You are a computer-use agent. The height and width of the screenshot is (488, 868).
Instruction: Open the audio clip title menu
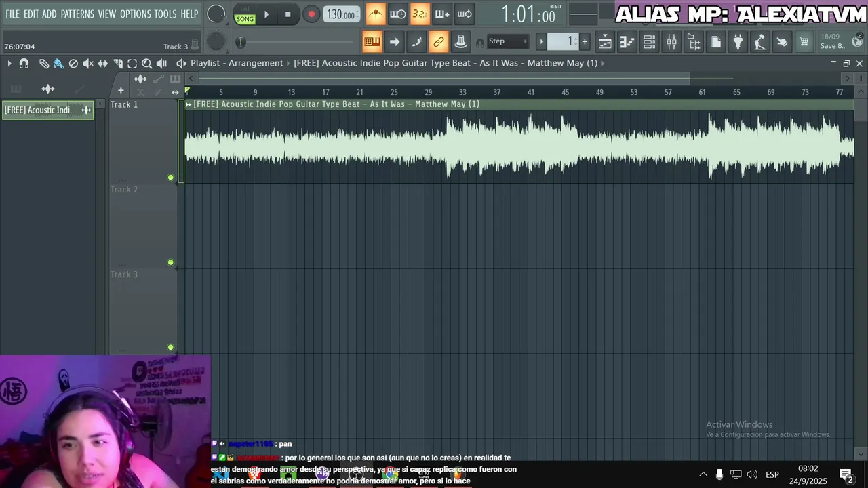tap(189, 104)
